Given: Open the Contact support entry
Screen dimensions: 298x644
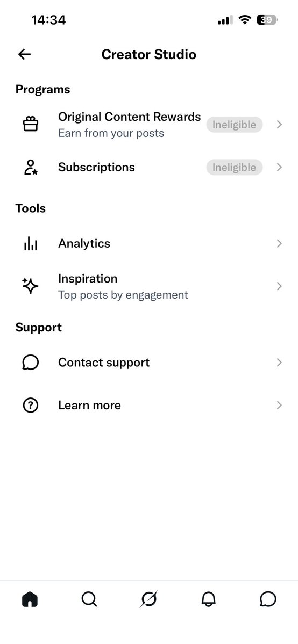Looking at the screenshot, I should (149, 363).
